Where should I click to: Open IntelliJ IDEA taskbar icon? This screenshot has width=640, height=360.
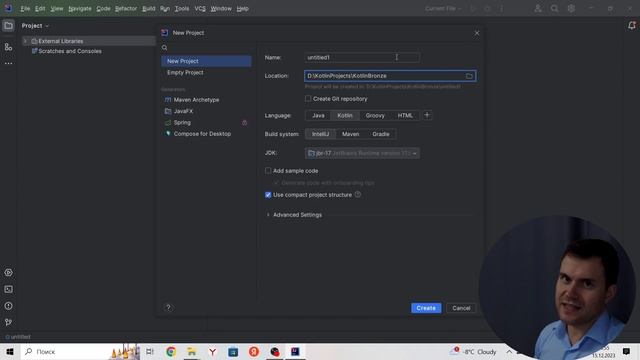pos(295,351)
